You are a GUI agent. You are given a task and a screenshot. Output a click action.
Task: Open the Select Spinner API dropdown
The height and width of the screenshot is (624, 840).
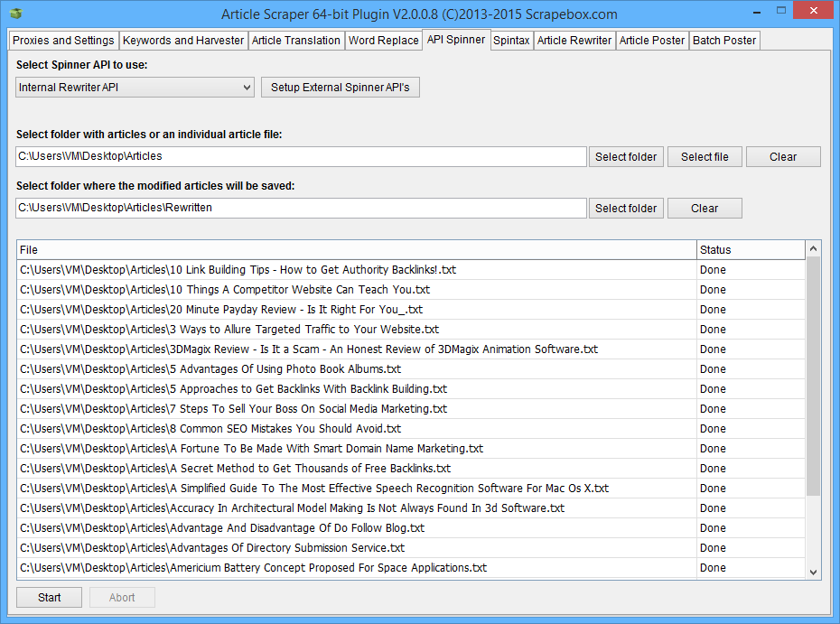[x=135, y=88]
